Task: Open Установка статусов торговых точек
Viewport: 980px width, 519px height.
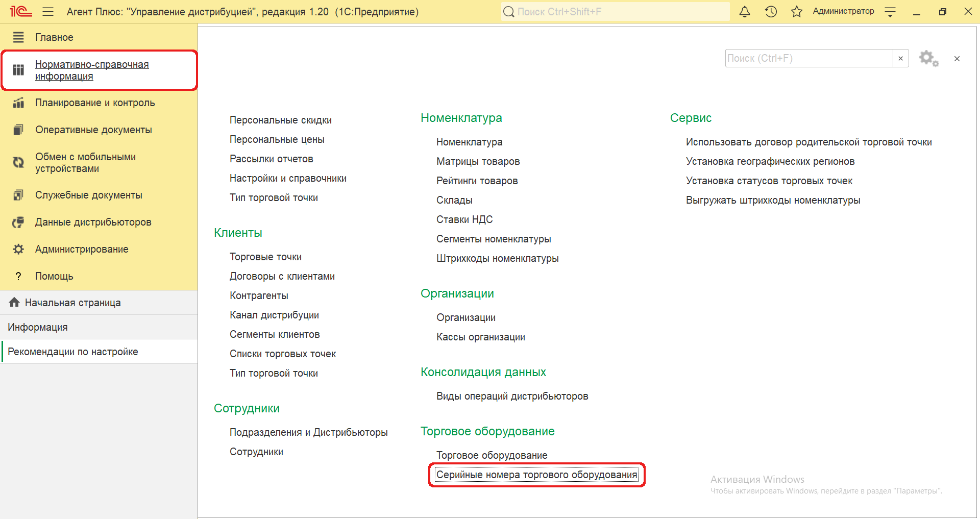Action: [769, 181]
